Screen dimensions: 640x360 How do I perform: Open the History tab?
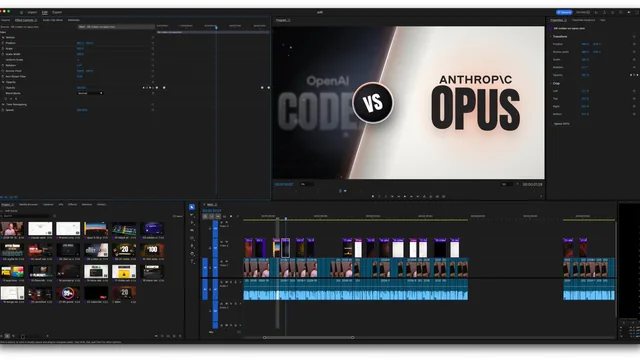tap(101, 204)
